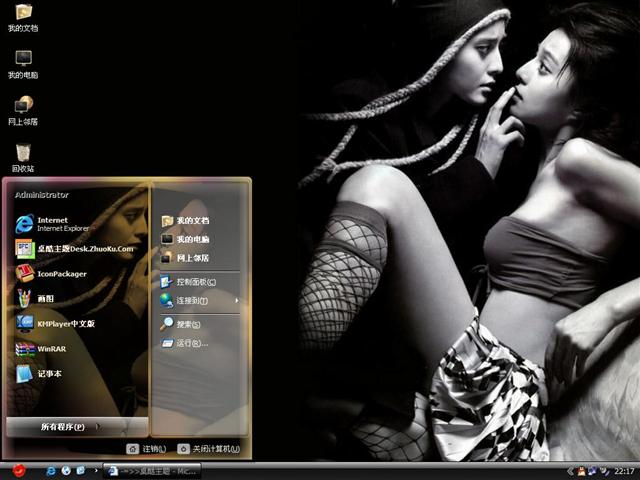This screenshot has height=480, width=640.
Task: Open the 我的文档 desktop icon
Action: (x=23, y=18)
